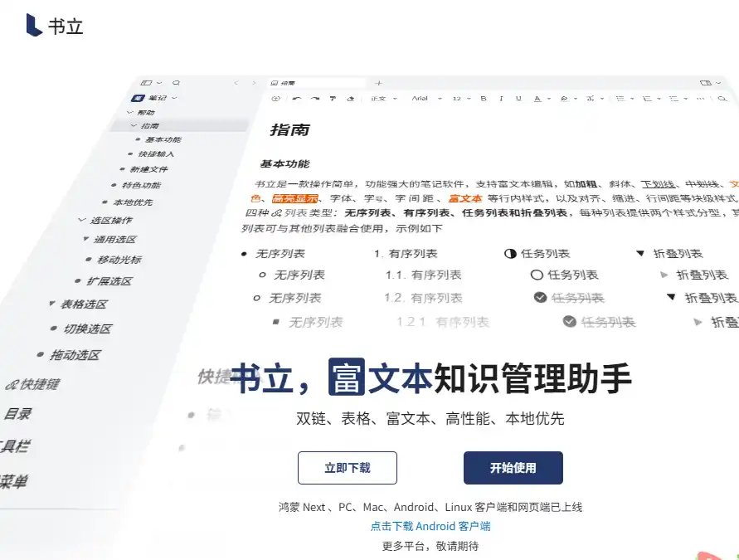Click the orange highlighted 富文本 text
The height and width of the screenshot is (560, 739).
coord(465,198)
